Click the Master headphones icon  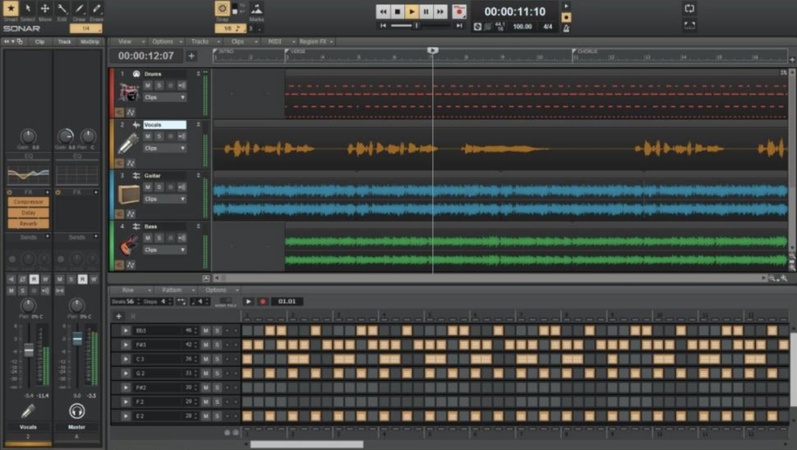[x=77, y=410]
